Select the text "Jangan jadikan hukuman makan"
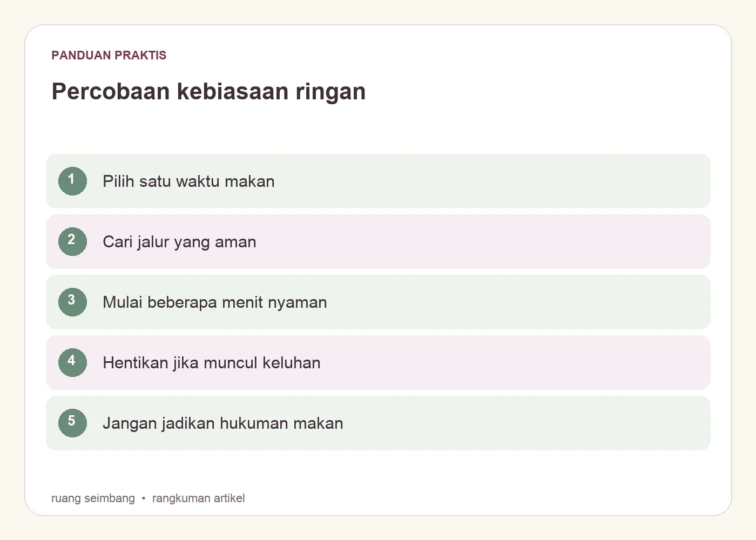Image resolution: width=756 pixels, height=540 pixels. coord(223,423)
